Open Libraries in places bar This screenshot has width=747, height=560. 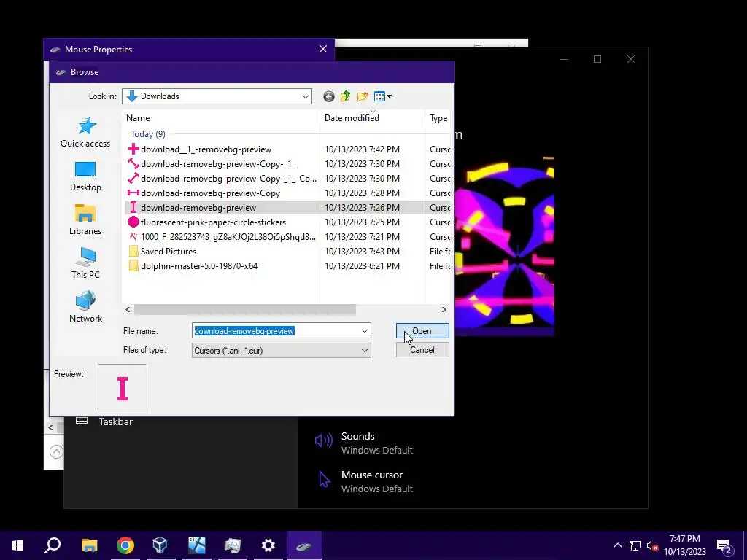pyautogui.click(x=85, y=220)
